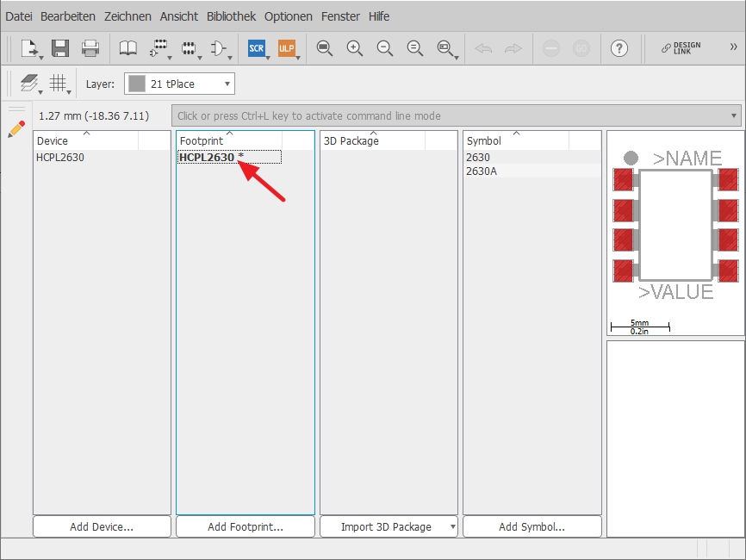The image size is (746, 560).
Task: Sort by the Device column header
Action: (86, 140)
